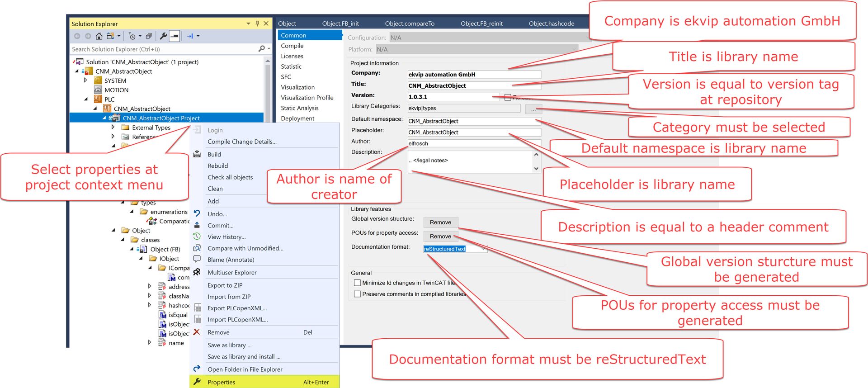Screen dimensions: 868x388
Task: Click the Author field containing elfrosch
Action: (474, 143)
